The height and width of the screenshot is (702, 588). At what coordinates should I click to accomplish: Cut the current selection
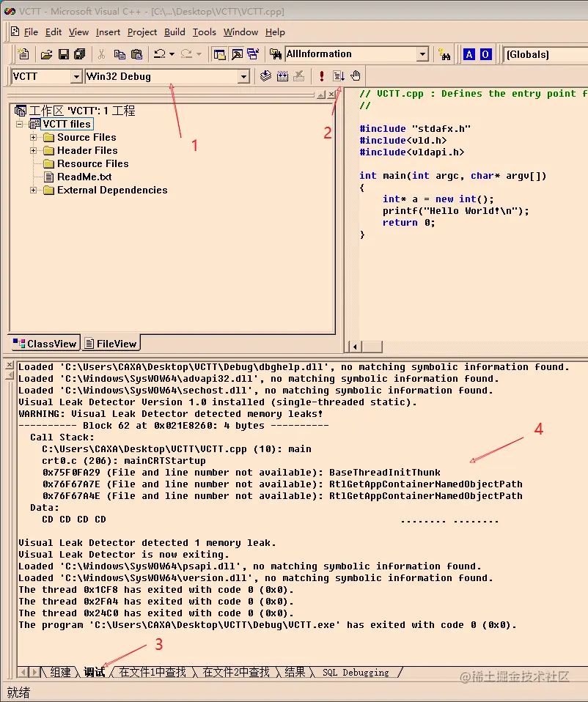coord(101,54)
